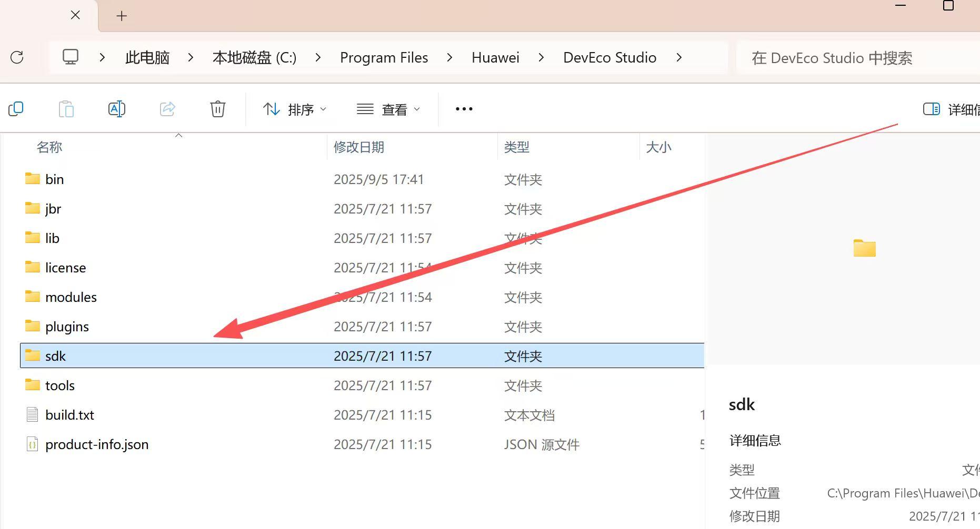Open the Huawei folder from the breadcrumb
Image resolution: width=980 pixels, height=529 pixels.
pyautogui.click(x=495, y=58)
